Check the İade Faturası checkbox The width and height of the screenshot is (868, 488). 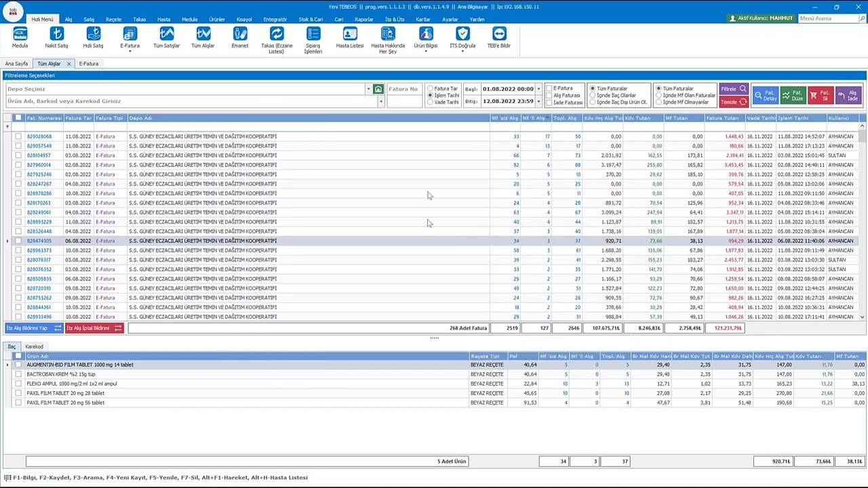click(x=550, y=103)
